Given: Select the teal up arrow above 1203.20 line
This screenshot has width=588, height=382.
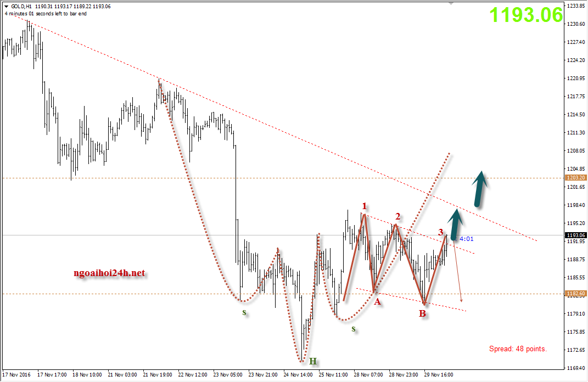Looking at the screenshot, I should click(480, 189).
